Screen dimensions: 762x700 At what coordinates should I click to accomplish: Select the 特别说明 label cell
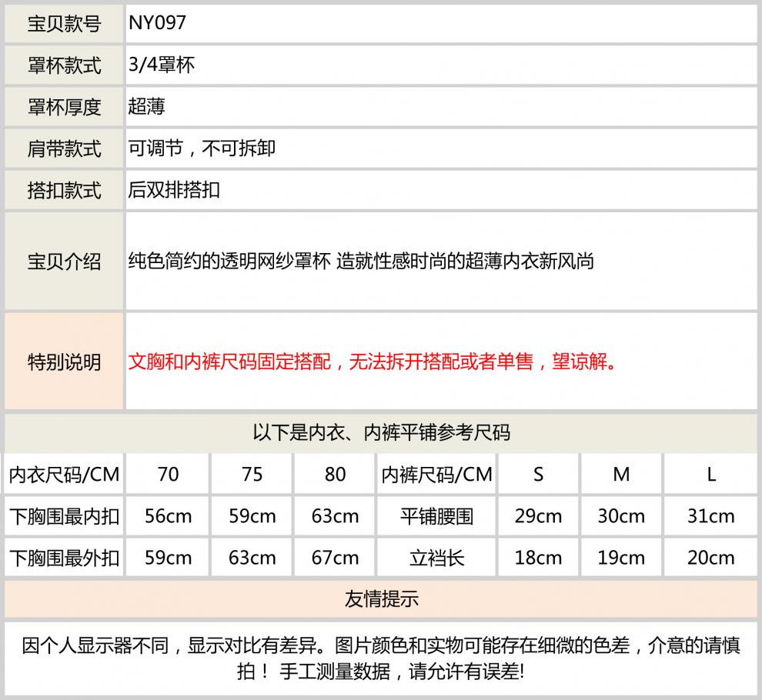click(64, 362)
